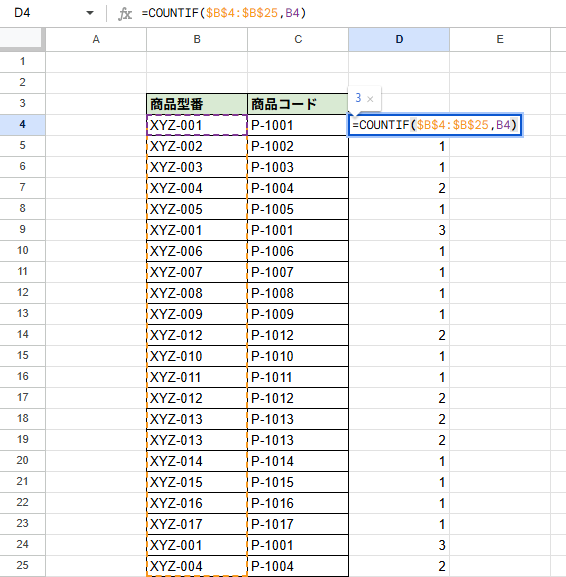Screen dimensions: 566x577
Task: Select cell B12 containing XYZ-008
Action: tap(197, 293)
